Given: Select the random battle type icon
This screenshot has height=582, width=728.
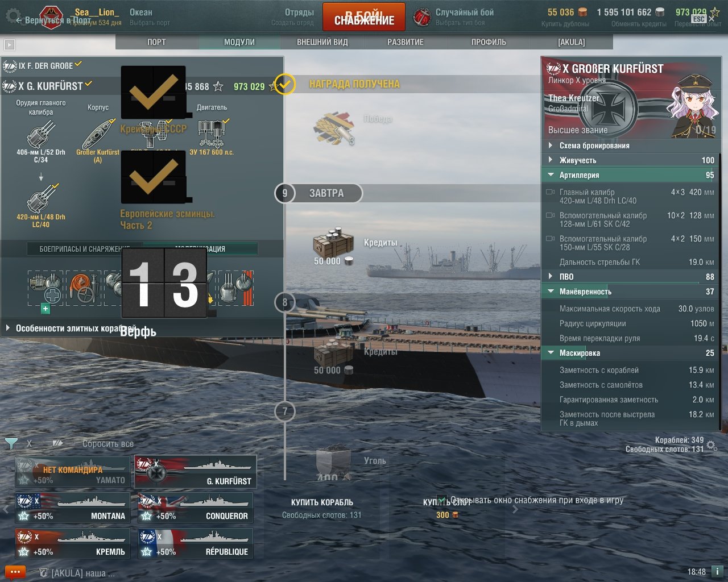Looking at the screenshot, I should click(422, 17).
